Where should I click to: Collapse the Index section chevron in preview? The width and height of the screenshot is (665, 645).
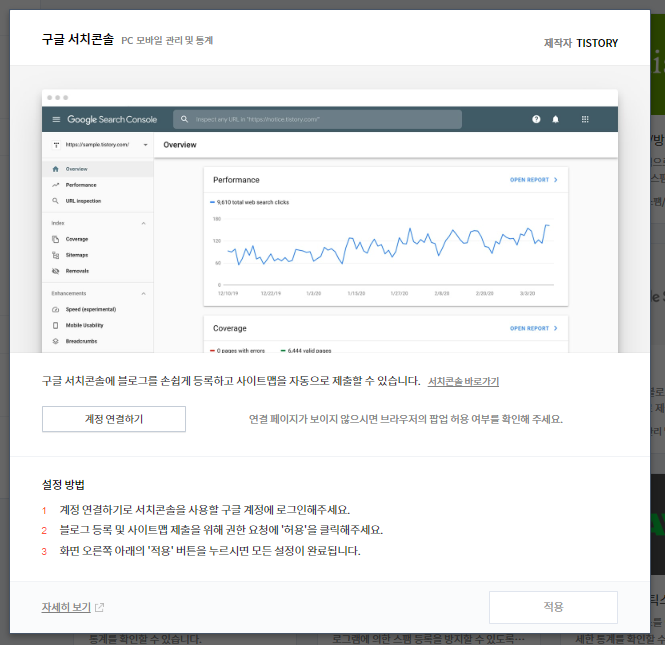tap(143, 223)
